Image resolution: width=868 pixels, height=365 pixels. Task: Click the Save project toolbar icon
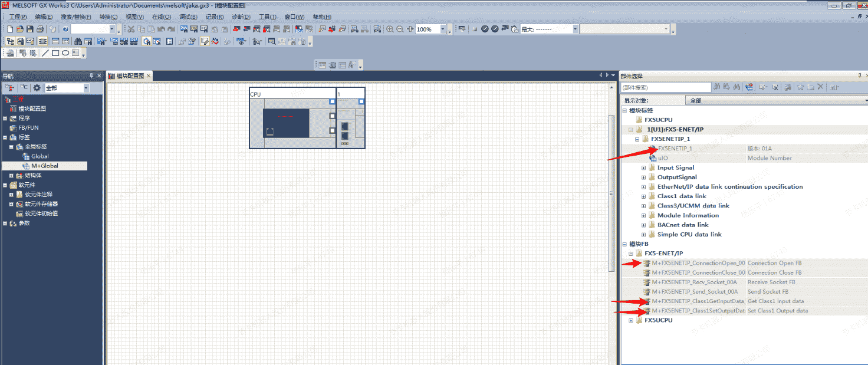pos(30,29)
